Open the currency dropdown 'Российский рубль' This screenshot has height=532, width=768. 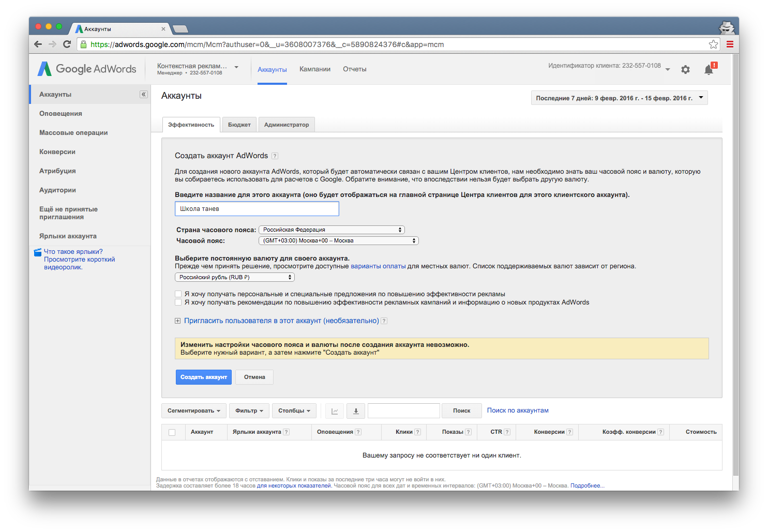235,278
